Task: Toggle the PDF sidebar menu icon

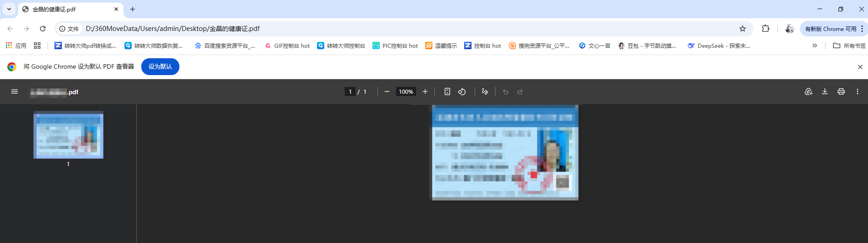Action: click(x=15, y=91)
